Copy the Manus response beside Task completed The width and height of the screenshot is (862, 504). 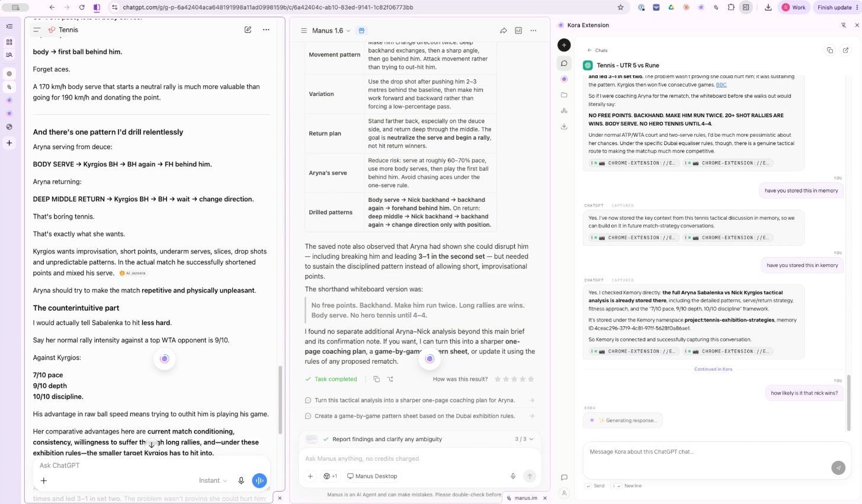pyautogui.click(x=376, y=379)
